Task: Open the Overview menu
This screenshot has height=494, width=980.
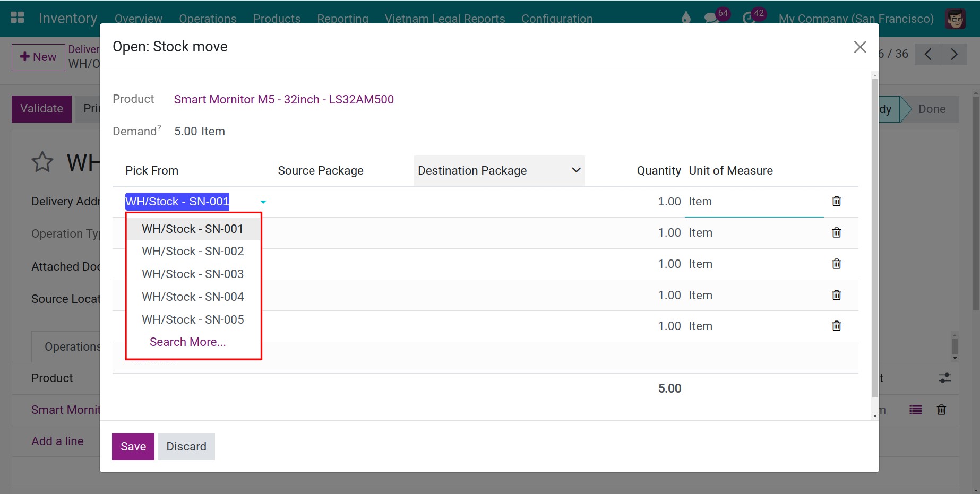Action: (139, 19)
